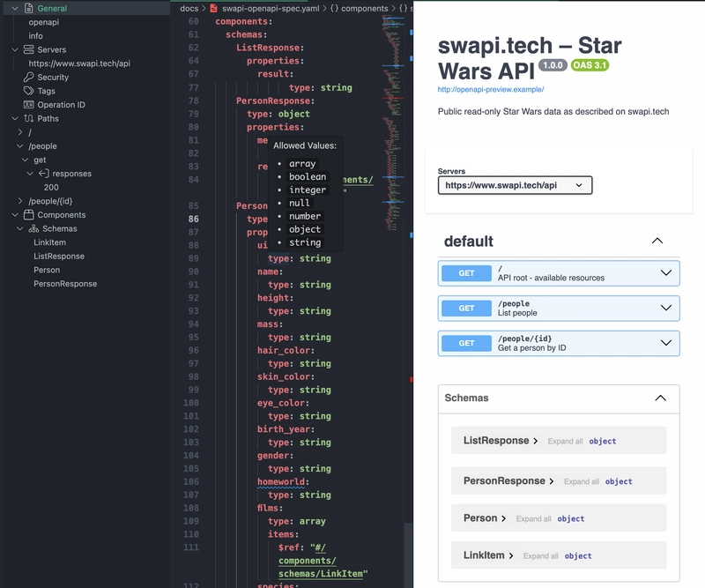Collapse the Schemas section in the preview

coord(660,398)
